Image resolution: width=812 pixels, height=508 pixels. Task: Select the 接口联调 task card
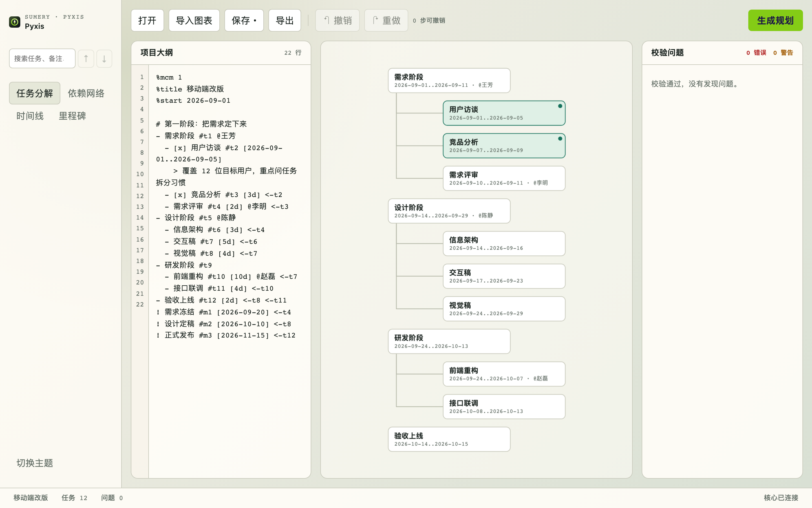click(504, 406)
